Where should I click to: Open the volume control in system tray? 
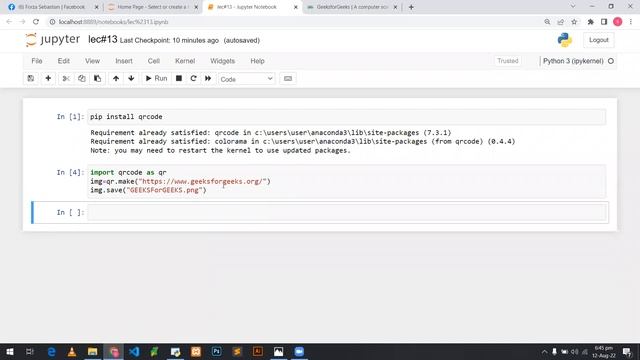coord(575,351)
